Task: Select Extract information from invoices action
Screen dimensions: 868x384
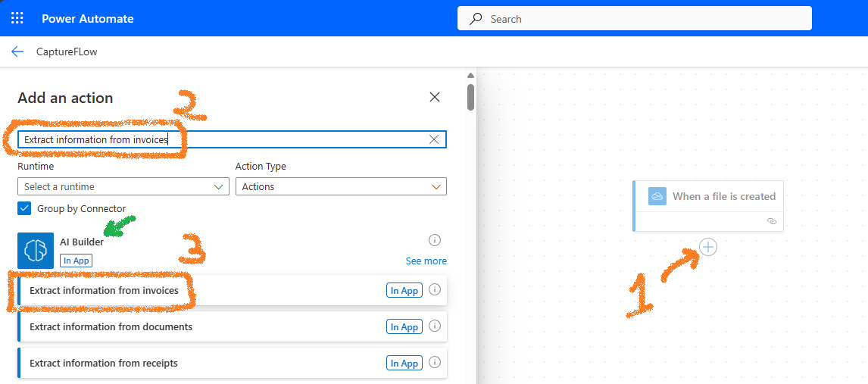Action: point(233,290)
